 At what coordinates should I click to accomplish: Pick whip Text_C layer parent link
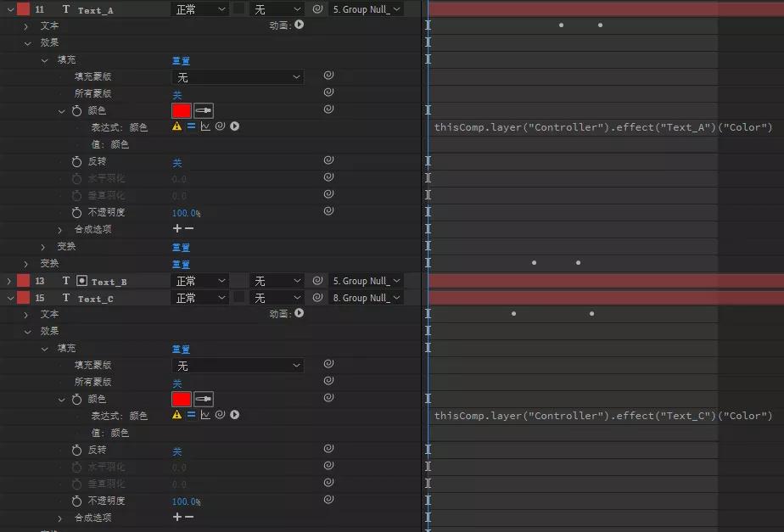pos(317,298)
